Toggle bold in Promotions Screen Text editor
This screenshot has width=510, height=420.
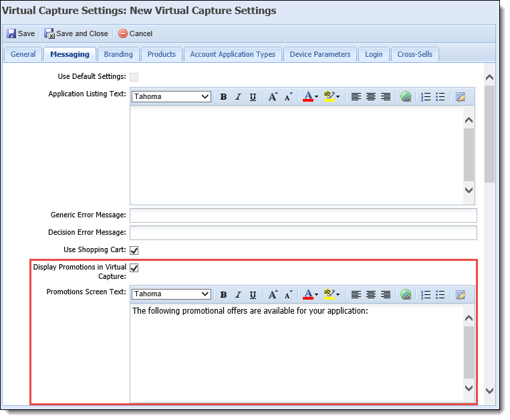(223, 294)
